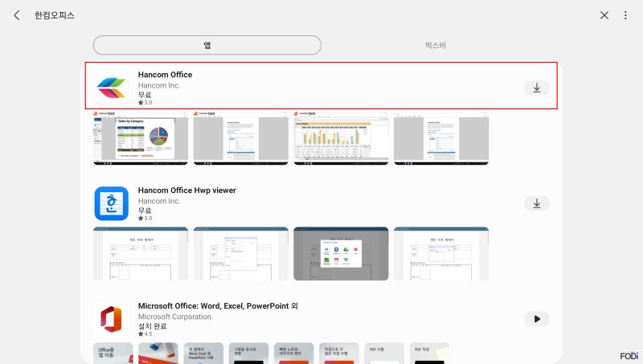643x364 pixels.
Task: Open the Hancom Office Hwp viewer icon
Action: [111, 203]
